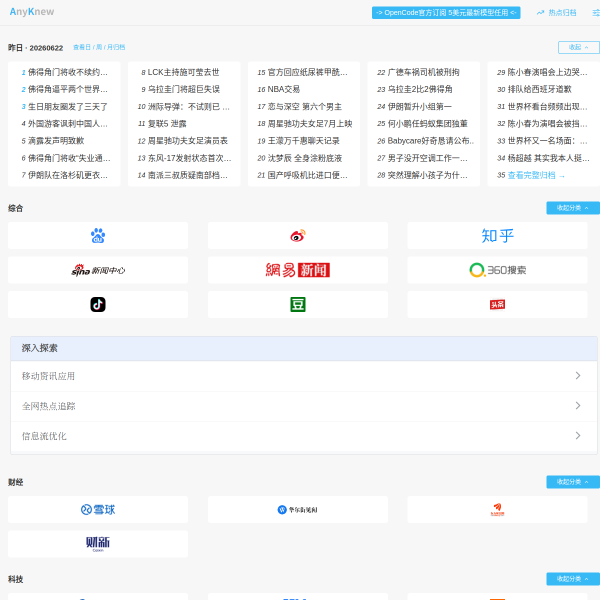Viewport: 600px width, 600px height.
Task: Expand the 移动资讯应用 row chevron
Action: pos(578,376)
